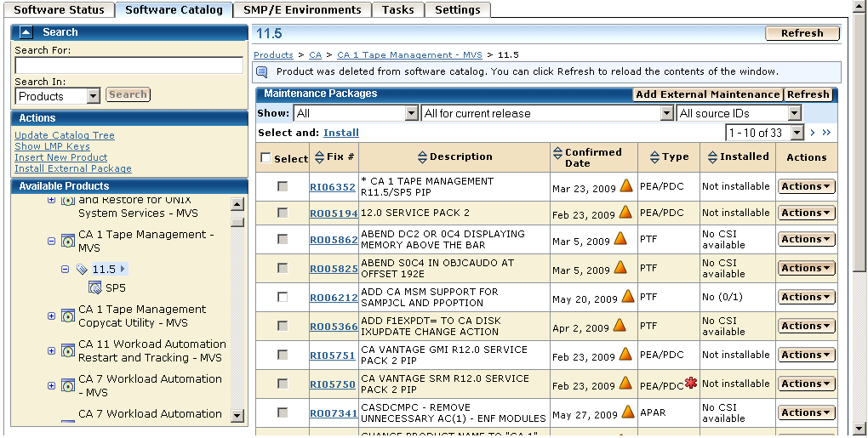
Task: Switch to SMP/E Environments tab
Action: click(302, 10)
